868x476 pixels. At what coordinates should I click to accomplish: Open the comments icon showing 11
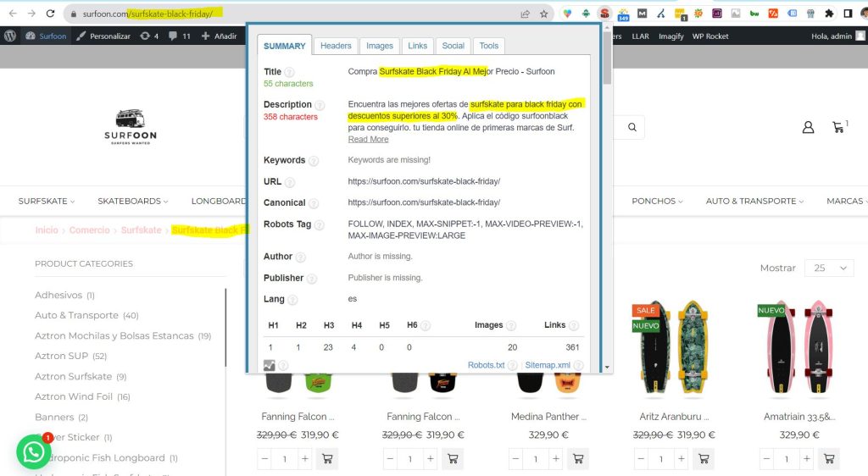tap(180, 36)
